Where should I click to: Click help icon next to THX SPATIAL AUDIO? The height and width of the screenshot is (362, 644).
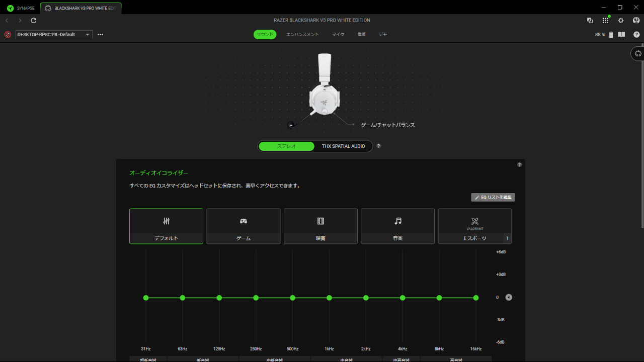(378, 146)
